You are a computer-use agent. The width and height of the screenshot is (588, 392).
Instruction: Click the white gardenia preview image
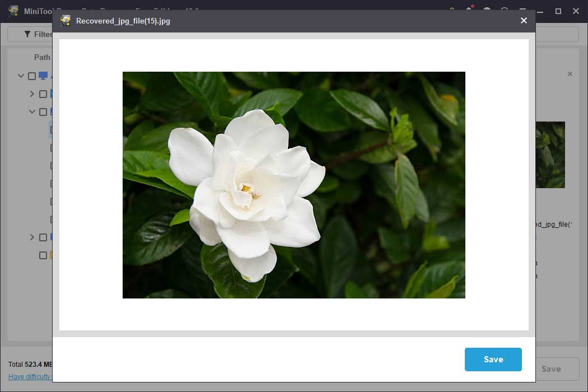point(293,185)
